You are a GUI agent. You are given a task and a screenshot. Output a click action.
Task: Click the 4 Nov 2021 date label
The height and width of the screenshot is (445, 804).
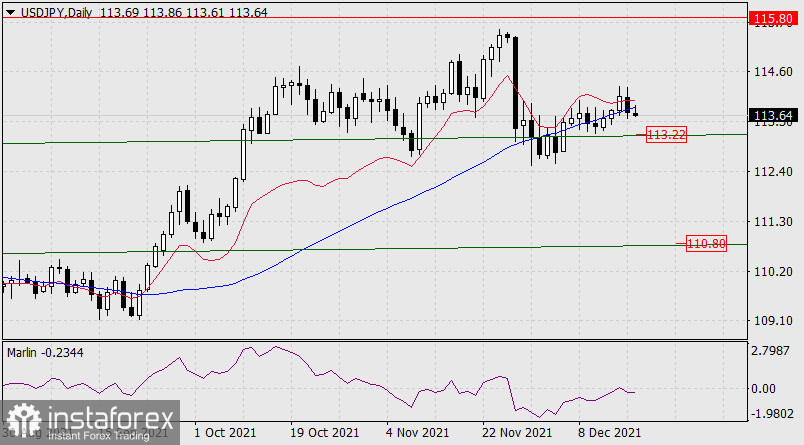click(417, 432)
